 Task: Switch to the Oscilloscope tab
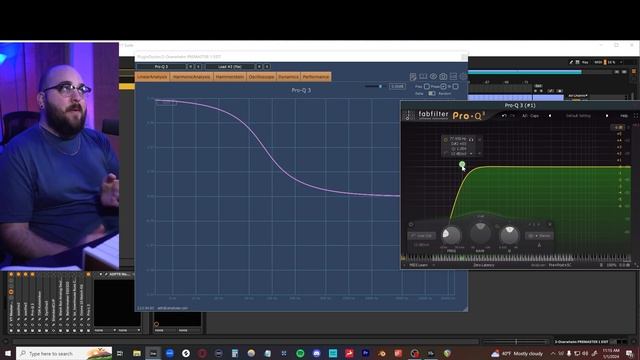262,77
